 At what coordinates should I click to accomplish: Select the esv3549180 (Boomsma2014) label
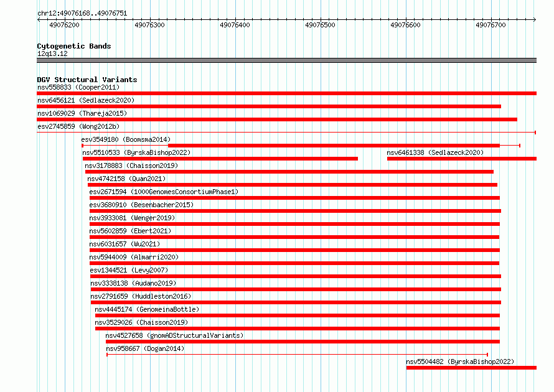coord(126,139)
